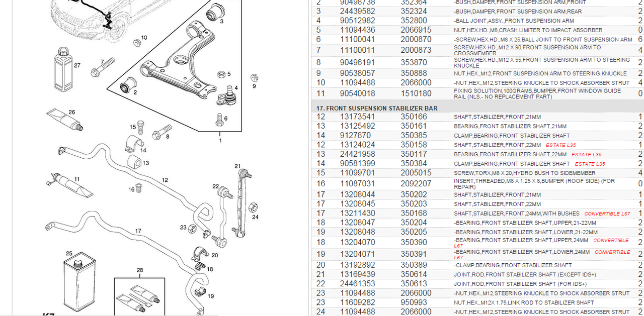Click part number 13211430
This screenshot has width=644, height=316.
click(x=357, y=214)
